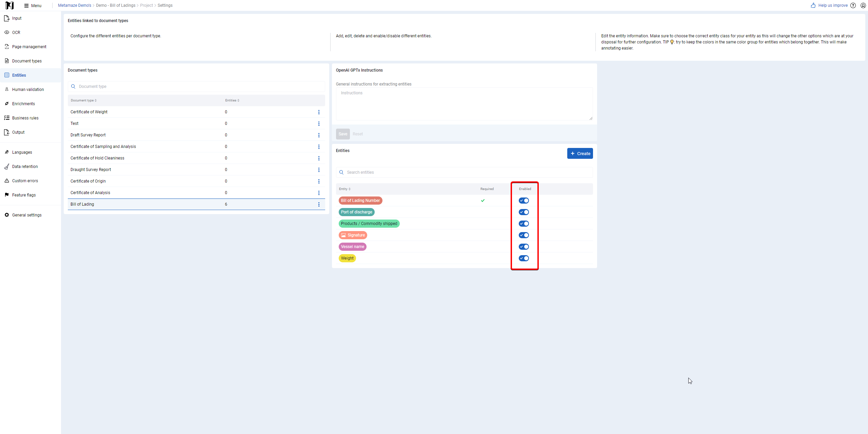Sort the Entity column header
The width and height of the screenshot is (868, 434).
[x=345, y=189]
